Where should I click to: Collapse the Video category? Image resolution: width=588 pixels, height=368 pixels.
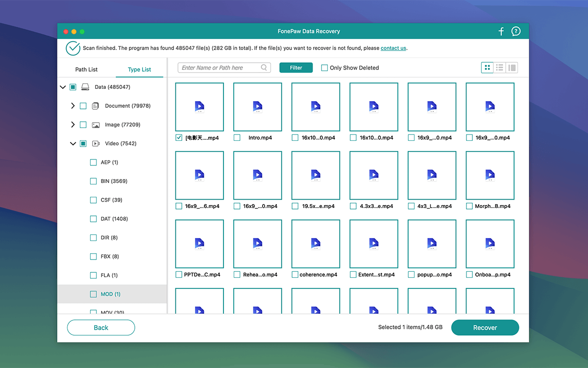[73, 144]
